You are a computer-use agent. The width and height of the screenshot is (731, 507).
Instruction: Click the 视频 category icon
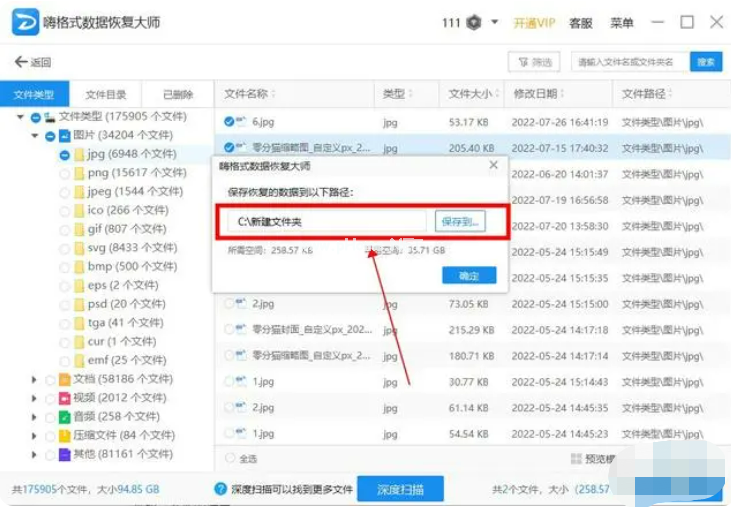coord(65,398)
